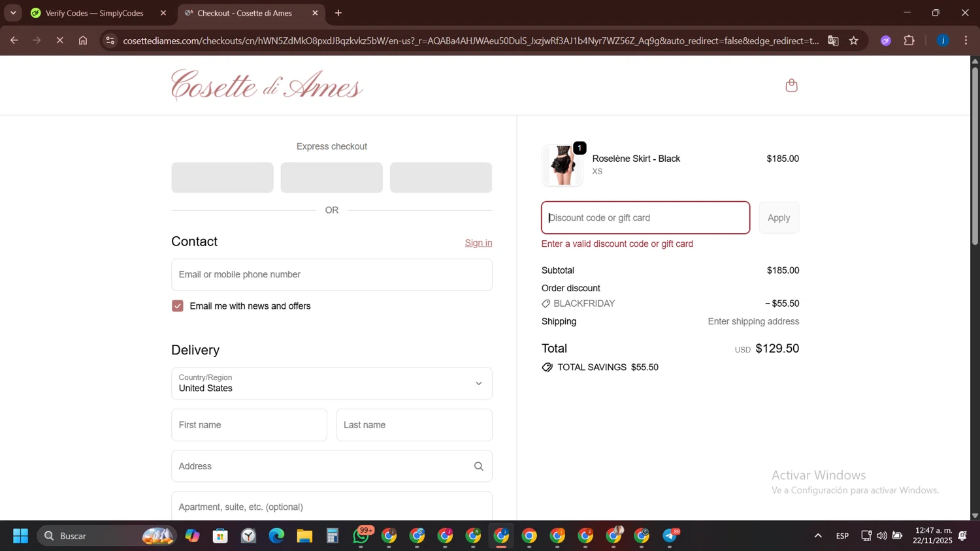Open the tab search dropdown arrow
Viewport: 980px width, 551px height.
coord(13,13)
